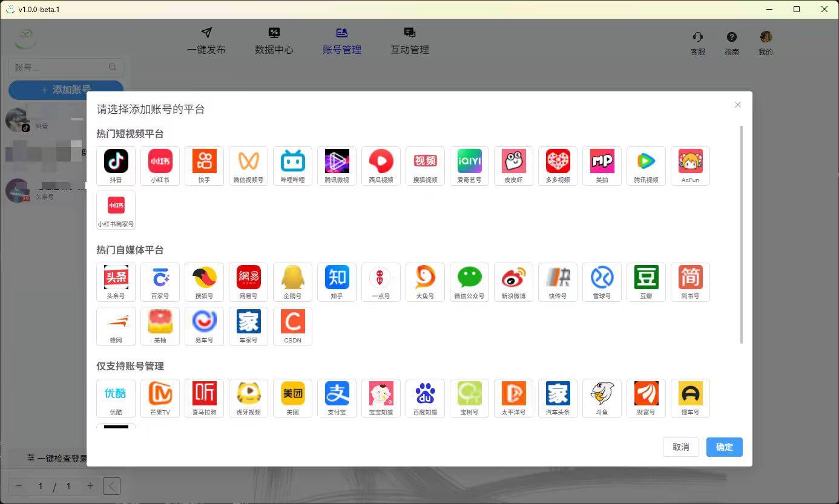Select the 搜狐号 platform
The height and width of the screenshot is (504, 839).
click(204, 282)
